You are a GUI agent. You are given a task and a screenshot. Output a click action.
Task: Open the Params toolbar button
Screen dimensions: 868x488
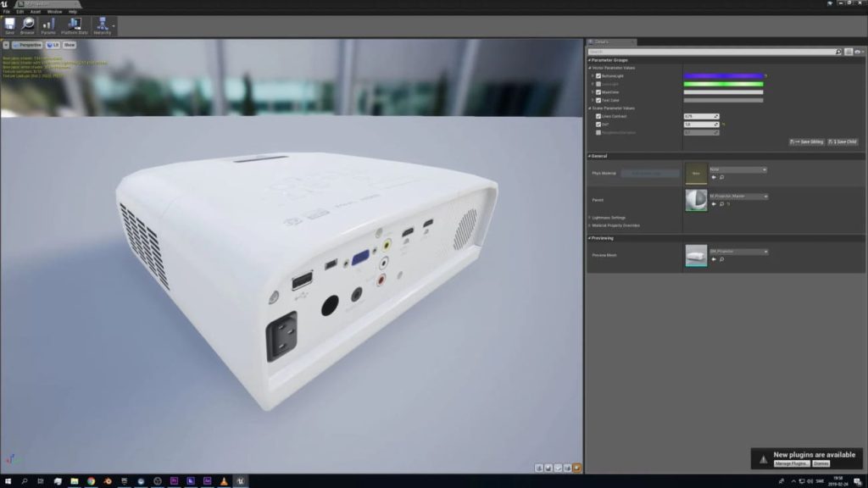[x=48, y=25]
